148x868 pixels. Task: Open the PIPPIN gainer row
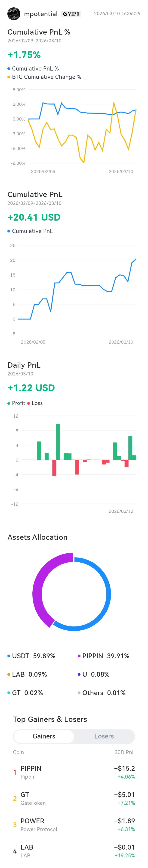click(74, 772)
